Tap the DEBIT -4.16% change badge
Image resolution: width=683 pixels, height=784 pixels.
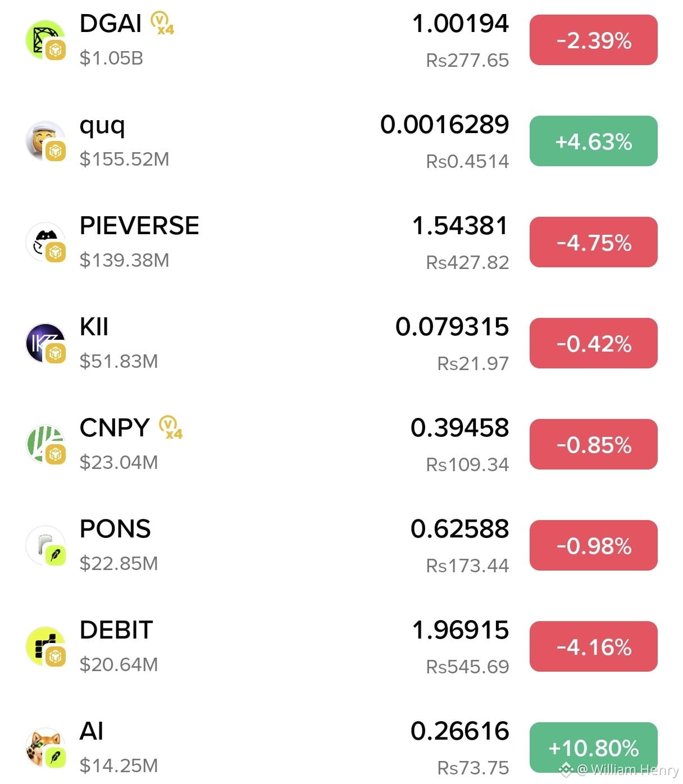pyautogui.click(x=593, y=646)
